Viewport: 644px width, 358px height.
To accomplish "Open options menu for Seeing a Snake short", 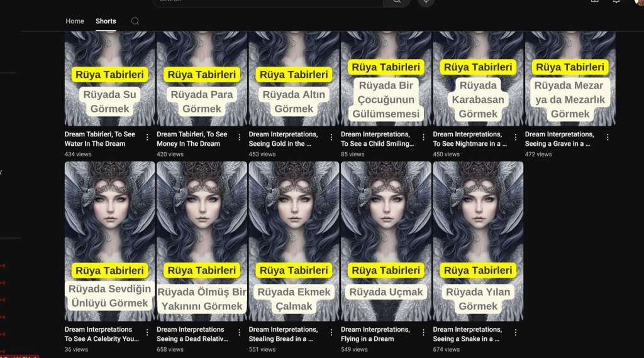I will (516, 333).
